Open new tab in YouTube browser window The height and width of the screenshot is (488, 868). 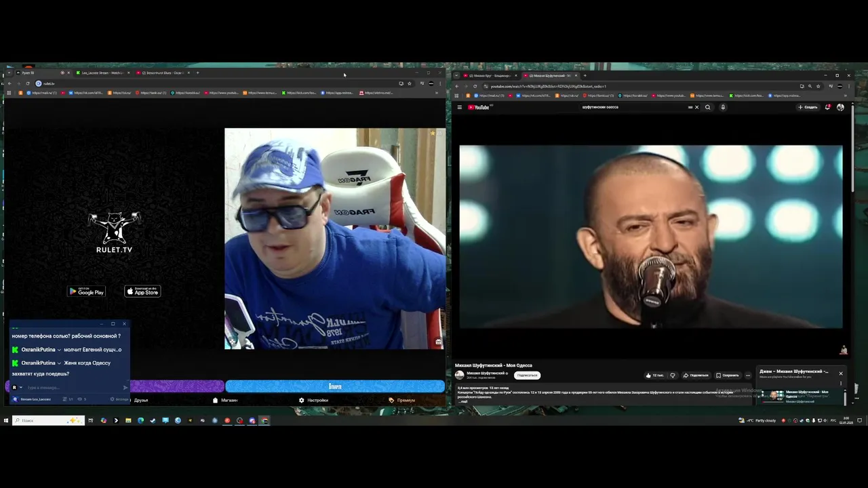point(585,75)
